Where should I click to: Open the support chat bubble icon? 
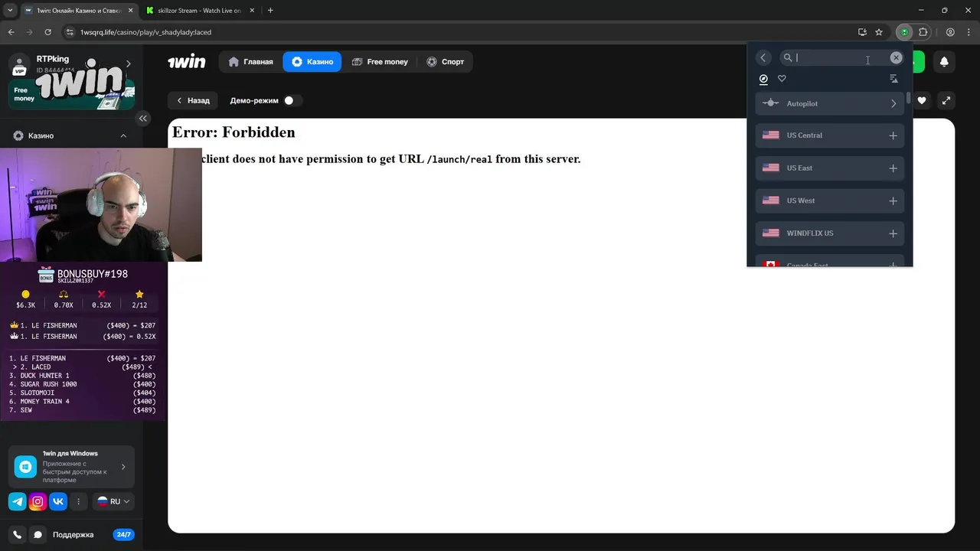point(38,535)
